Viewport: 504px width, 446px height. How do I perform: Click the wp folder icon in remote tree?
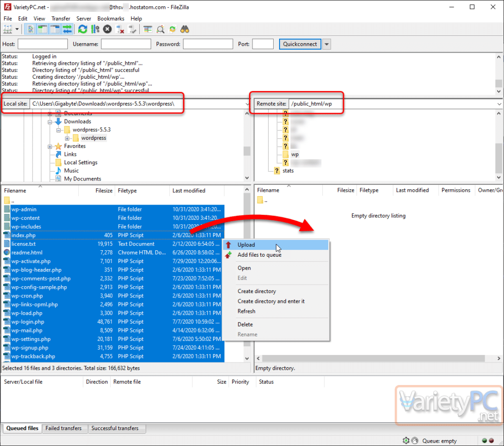(285, 154)
